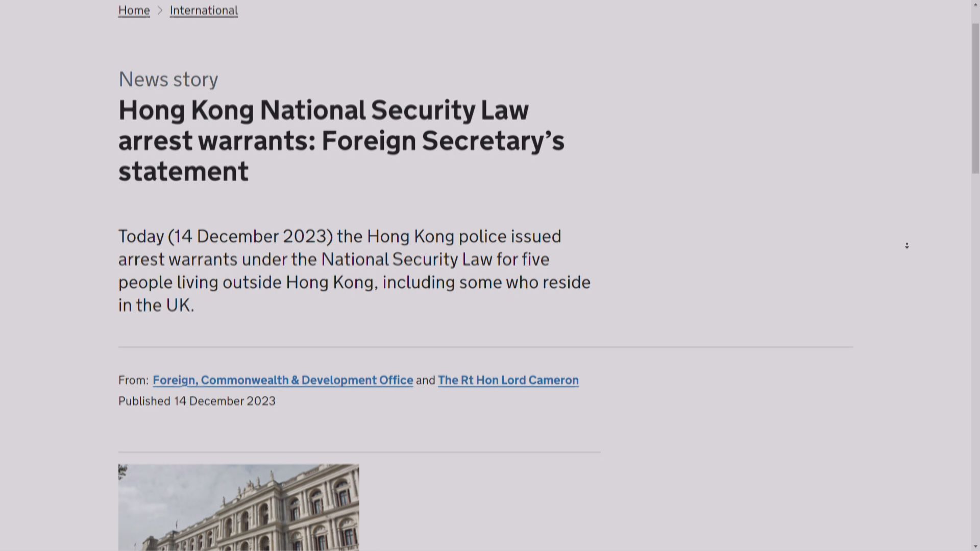
Task: Click 'in the UK.' in summary paragraph
Action: pos(156,306)
